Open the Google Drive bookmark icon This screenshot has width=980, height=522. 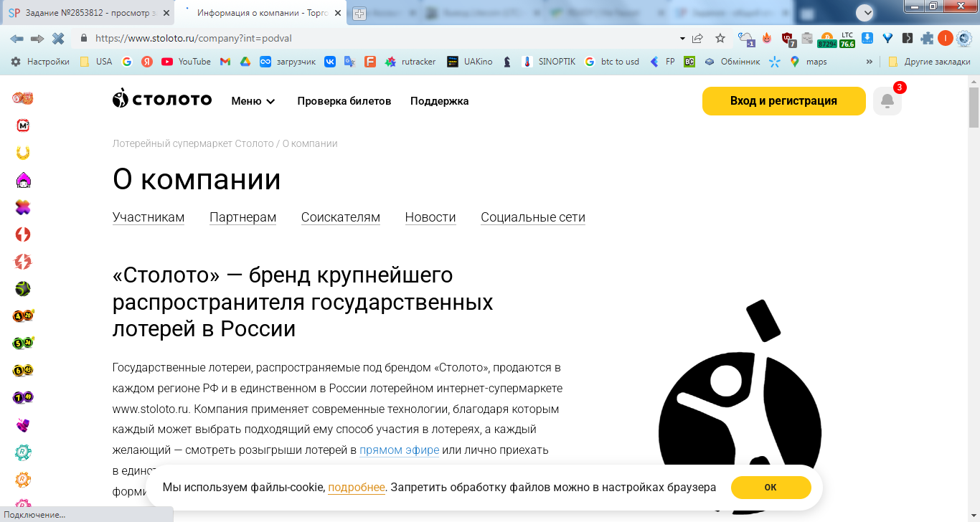pos(245,62)
